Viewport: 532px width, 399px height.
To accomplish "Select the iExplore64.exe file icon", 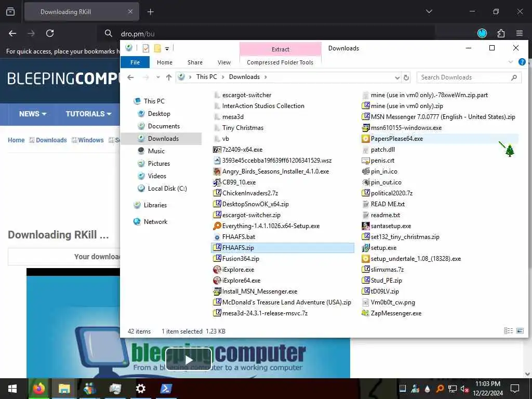I will (217, 281).
